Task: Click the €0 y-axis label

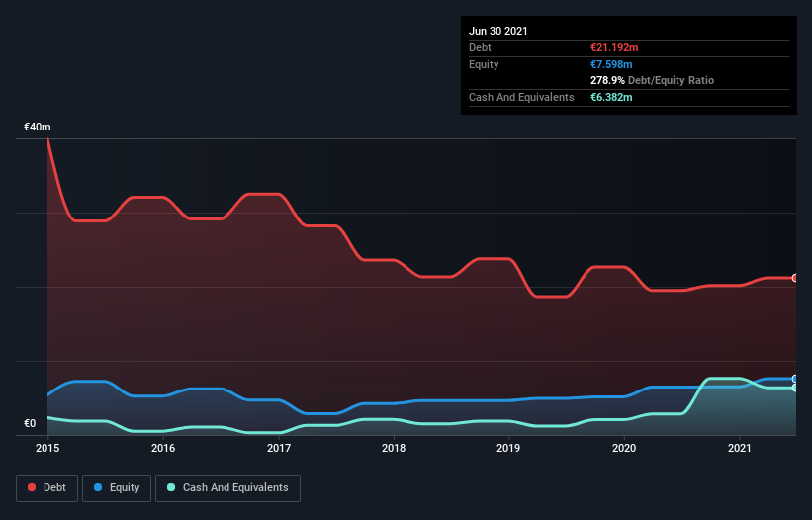Action: pyautogui.click(x=30, y=423)
